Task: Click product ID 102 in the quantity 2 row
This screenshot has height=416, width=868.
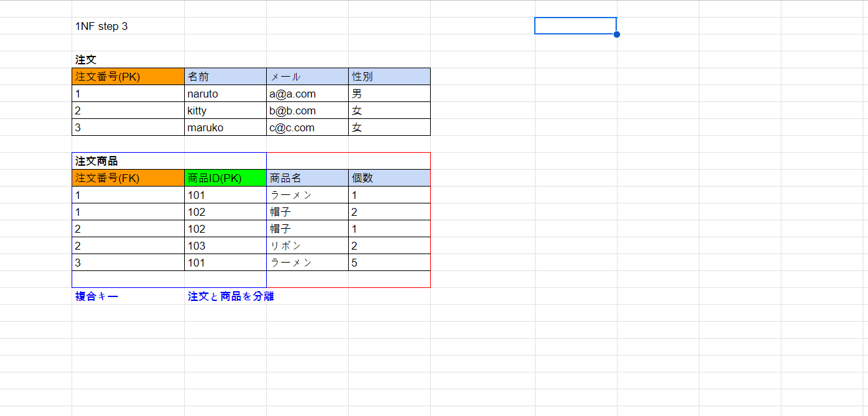Action: click(x=225, y=212)
